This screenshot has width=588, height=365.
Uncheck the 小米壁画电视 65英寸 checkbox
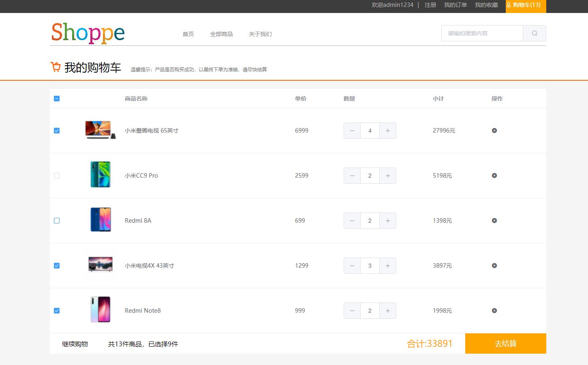click(57, 131)
